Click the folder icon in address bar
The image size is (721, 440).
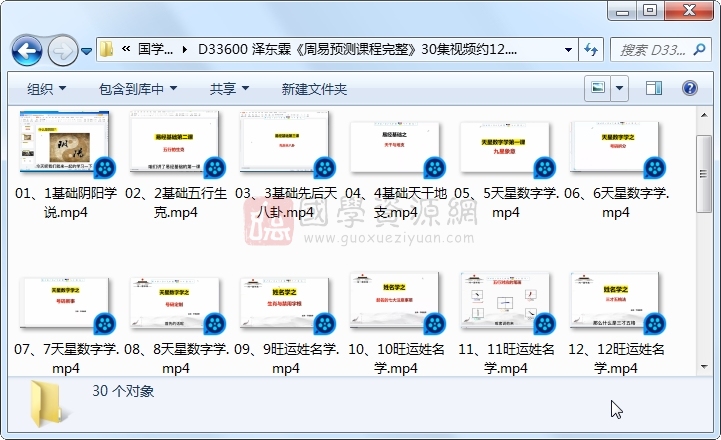107,49
